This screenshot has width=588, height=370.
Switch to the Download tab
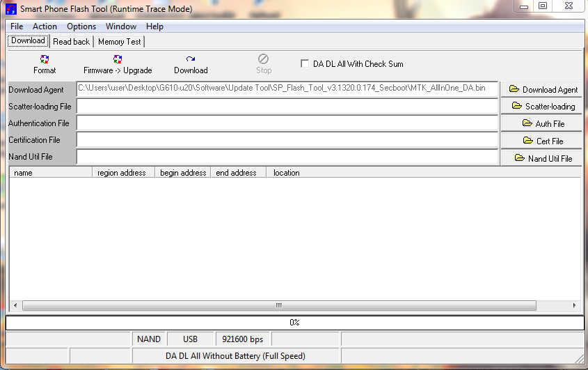click(x=28, y=40)
